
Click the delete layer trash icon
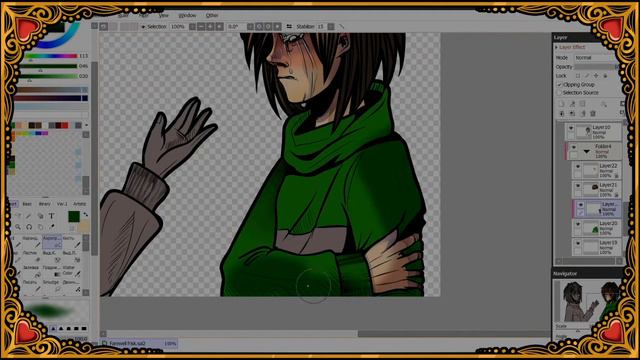click(x=593, y=113)
